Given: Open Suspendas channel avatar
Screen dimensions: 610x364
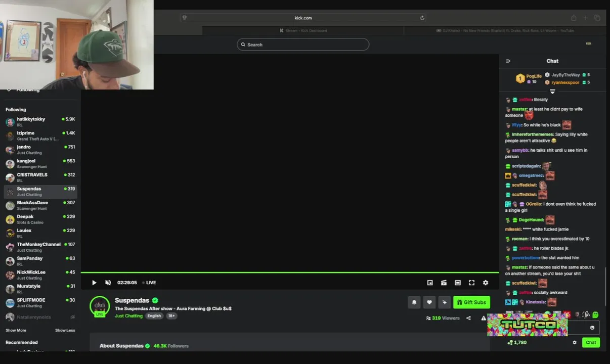Looking at the screenshot, I should 100,306.
